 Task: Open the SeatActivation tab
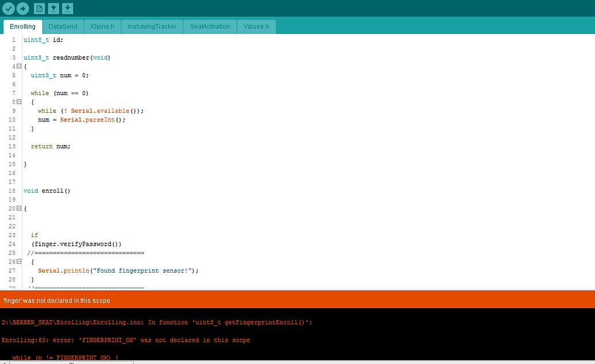(x=209, y=26)
